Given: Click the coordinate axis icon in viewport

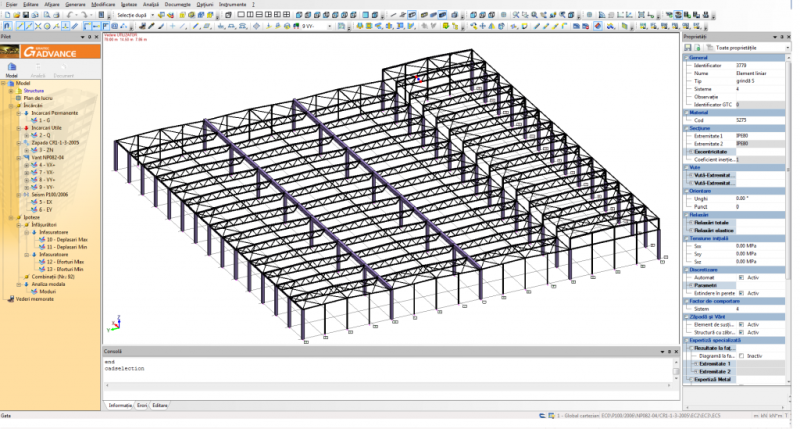Looking at the screenshot, I should [x=114, y=323].
